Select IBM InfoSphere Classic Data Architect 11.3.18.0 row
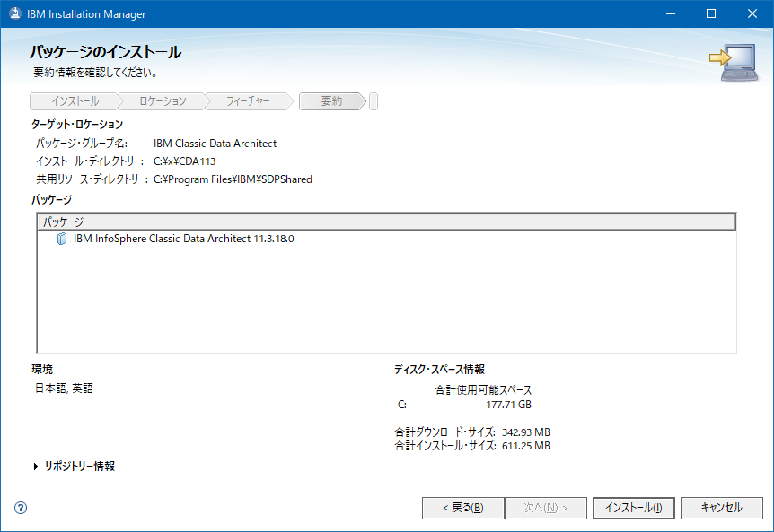 (386, 239)
